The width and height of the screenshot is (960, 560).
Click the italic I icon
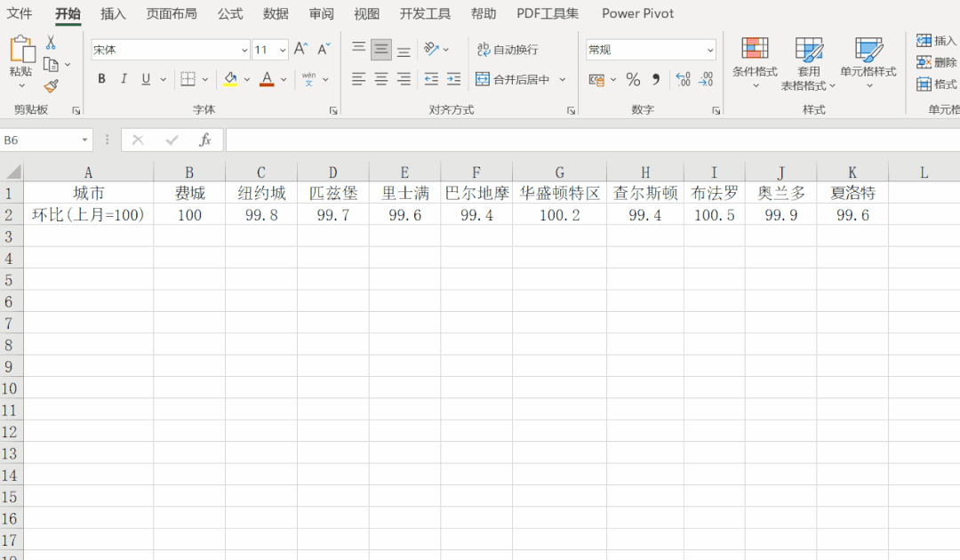(124, 79)
